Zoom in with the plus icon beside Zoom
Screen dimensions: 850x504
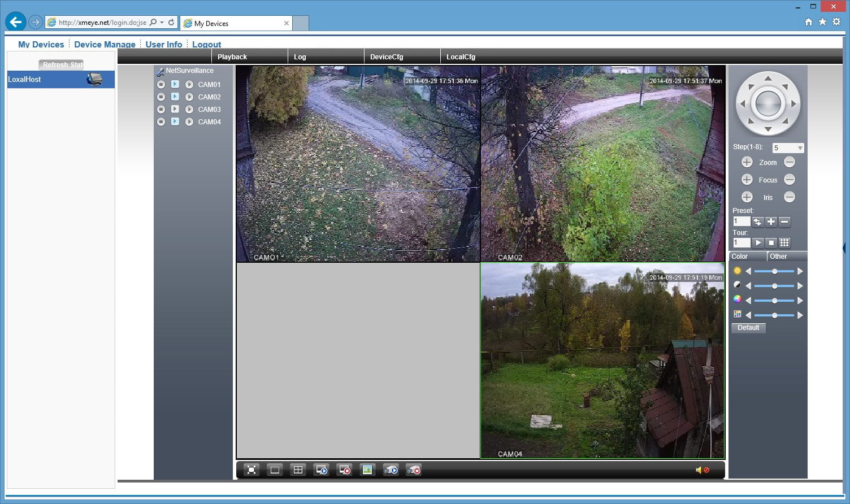[747, 162]
